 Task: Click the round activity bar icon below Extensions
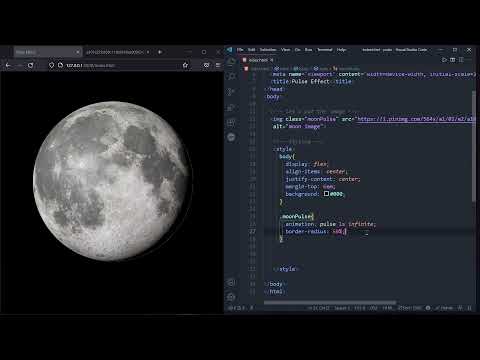pos(231,137)
